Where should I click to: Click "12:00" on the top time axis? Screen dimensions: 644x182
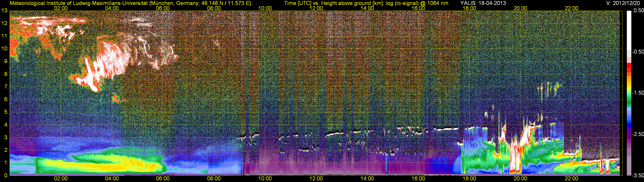[316, 8]
